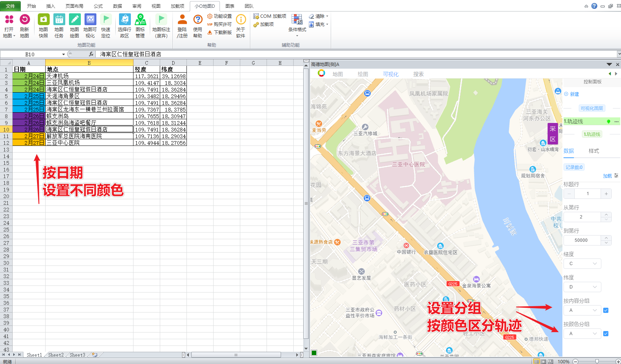The width and height of the screenshot is (621, 364).
Task: Open 选择行政区 district selector
Action: [x=125, y=26]
